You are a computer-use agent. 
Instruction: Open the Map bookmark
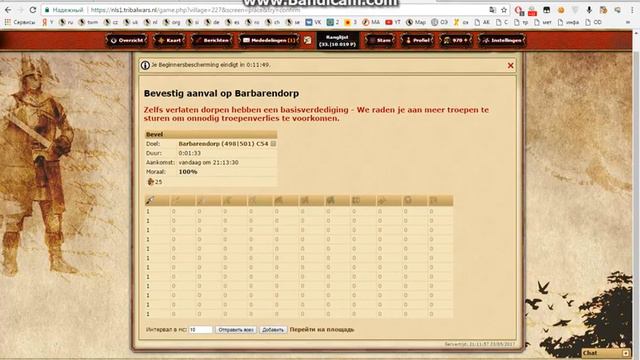point(416,22)
